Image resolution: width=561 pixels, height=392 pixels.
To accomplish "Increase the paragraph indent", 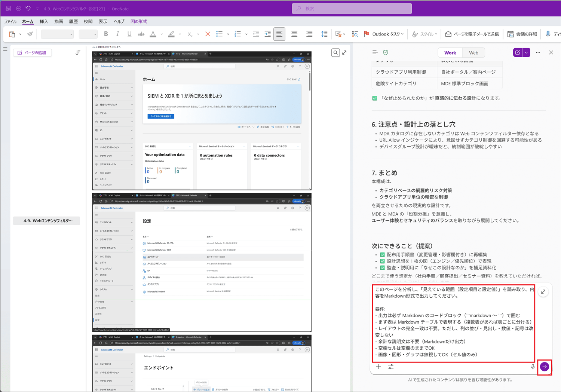I will 268,34.
